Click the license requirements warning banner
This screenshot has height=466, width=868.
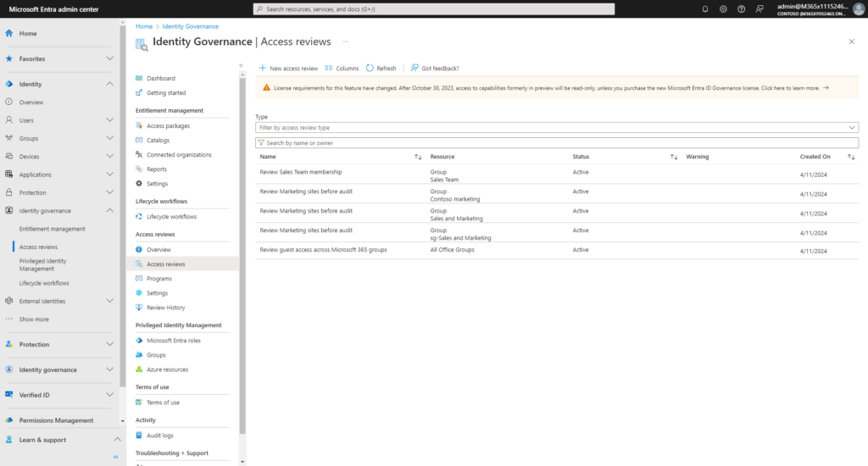pos(557,88)
